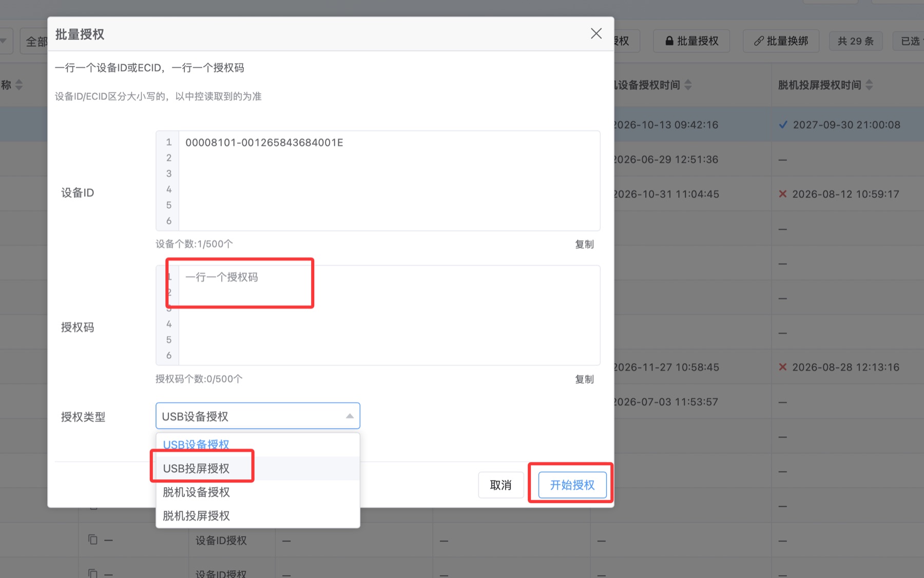Click the 批量授权 lock button in the toolbar
The width and height of the screenshot is (924, 578).
tap(692, 41)
